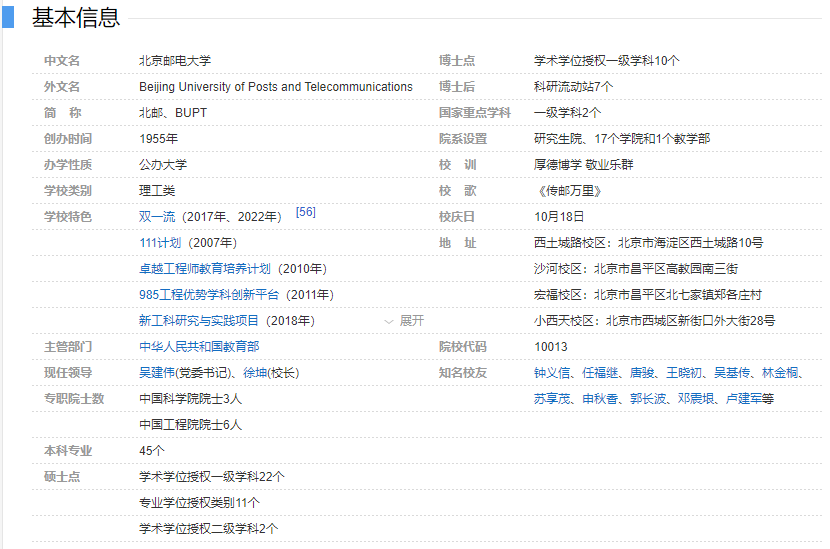
Task: Go to alumnus 王晓初's entry
Action: click(x=685, y=373)
